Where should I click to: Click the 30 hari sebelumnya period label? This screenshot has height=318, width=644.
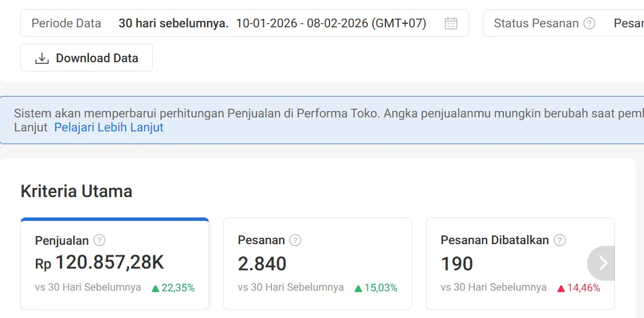pyautogui.click(x=173, y=23)
